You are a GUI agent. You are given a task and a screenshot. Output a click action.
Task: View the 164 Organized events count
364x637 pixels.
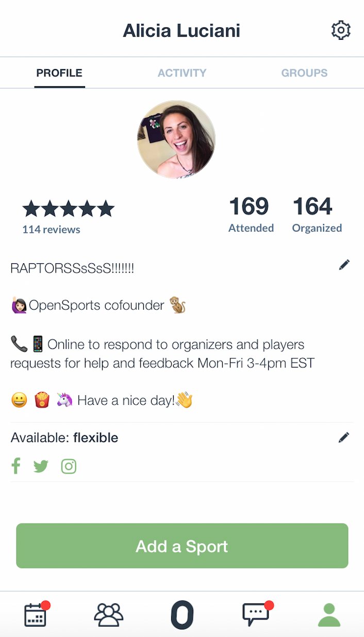point(317,215)
